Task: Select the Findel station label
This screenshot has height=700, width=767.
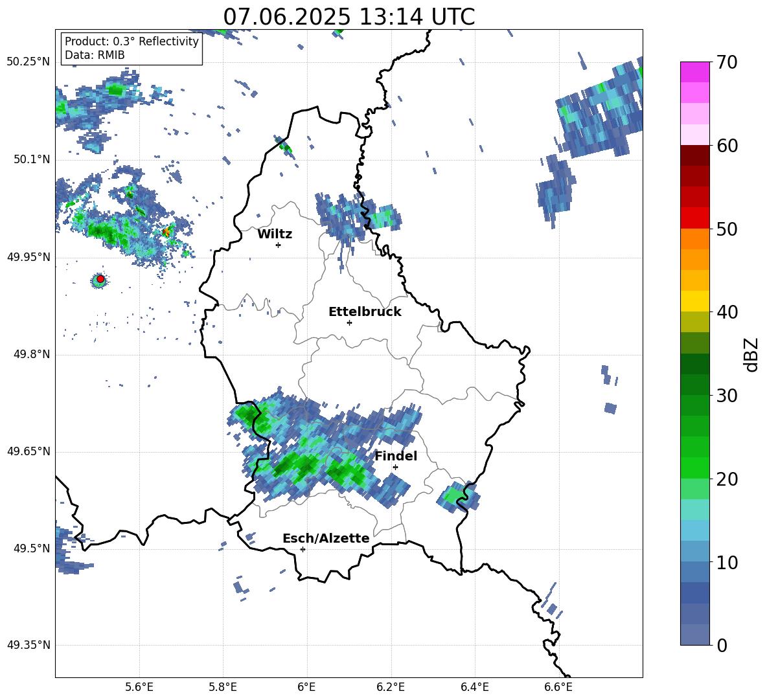Action: [x=396, y=456]
